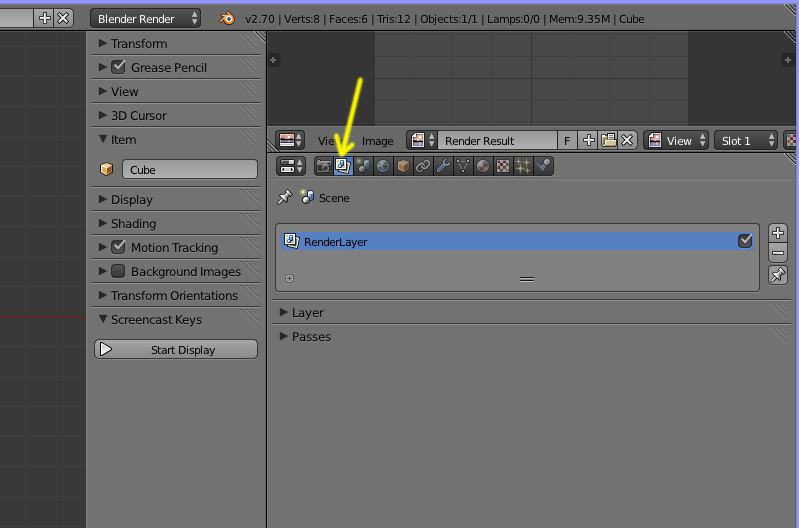Open properties editor type selector

pos(290,166)
